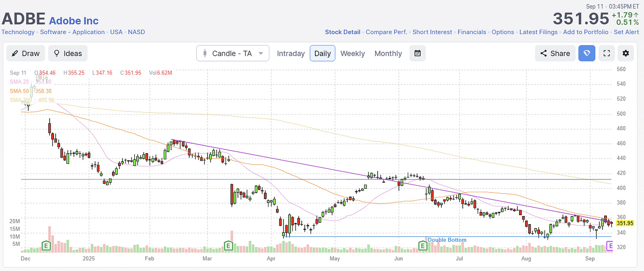Open Financials link
This screenshot has height=271, width=644.
[x=471, y=32]
